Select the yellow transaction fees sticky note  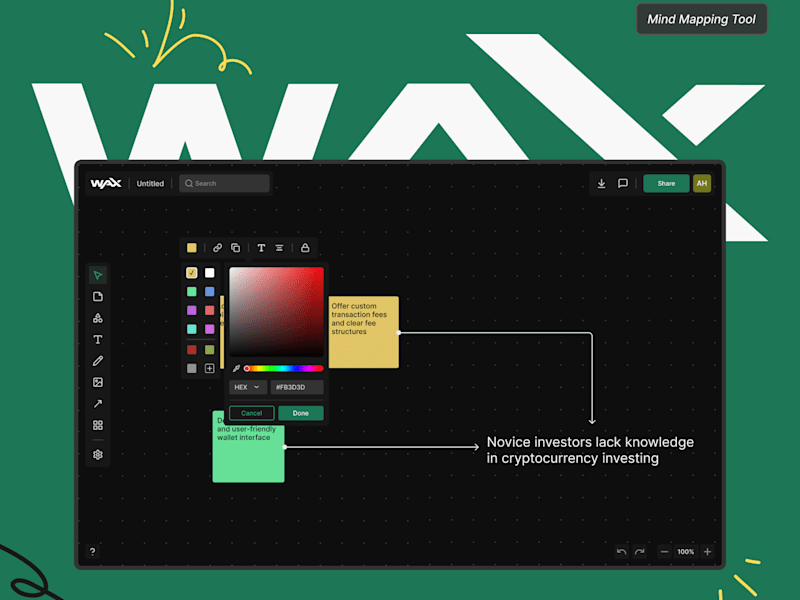coord(364,332)
